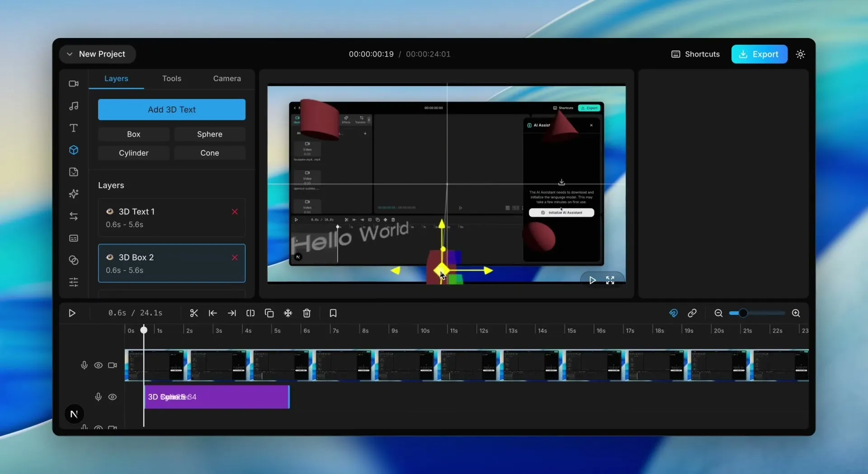Hide the main video track eye
Screen dimensions: 868x474
point(98,365)
